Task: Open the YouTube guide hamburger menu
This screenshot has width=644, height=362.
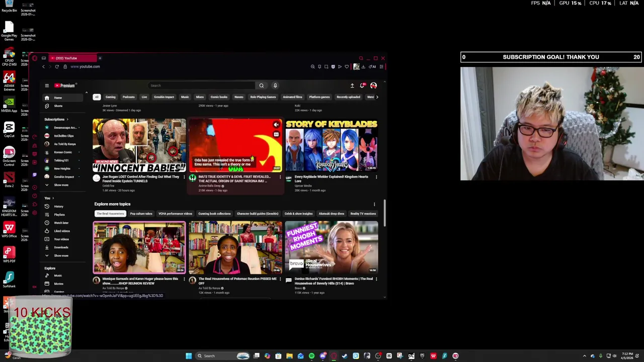Action: [x=47, y=85]
